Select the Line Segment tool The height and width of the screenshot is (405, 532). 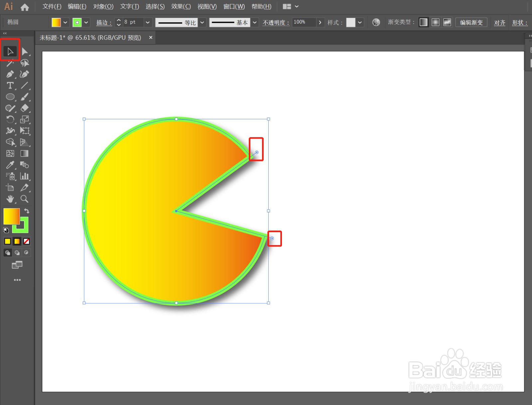[x=25, y=85]
